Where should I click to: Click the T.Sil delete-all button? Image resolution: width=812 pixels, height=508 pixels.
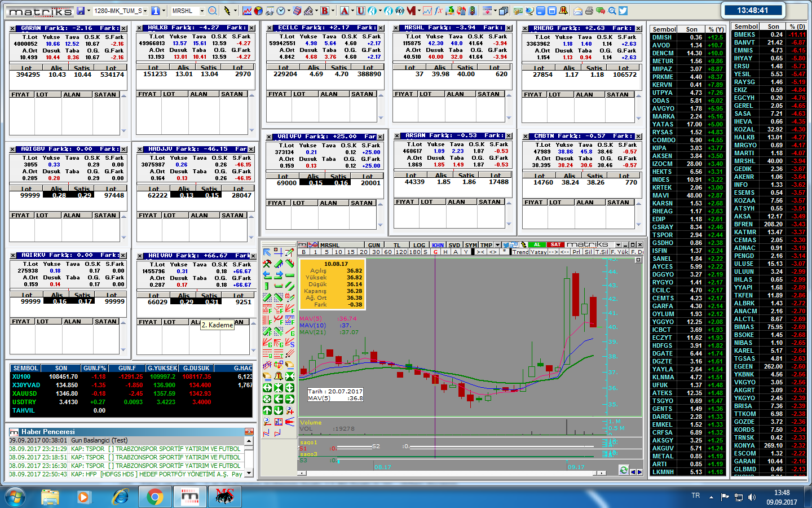click(x=602, y=252)
